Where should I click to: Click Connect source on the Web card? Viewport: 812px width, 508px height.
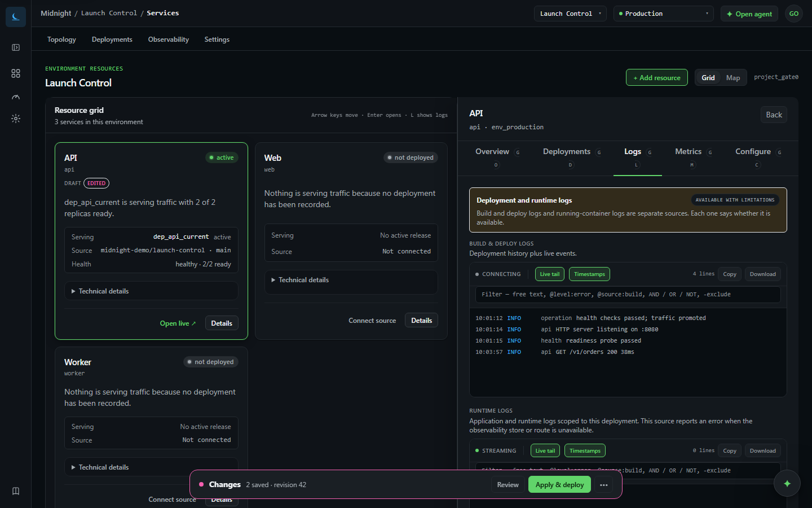pos(372,321)
